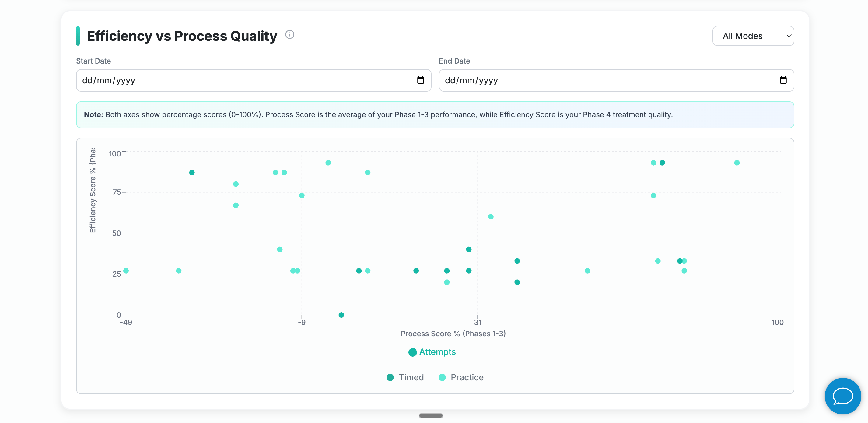Toggle Timed attempts off in the legend
The image size is (868, 423).
(404, 377)
